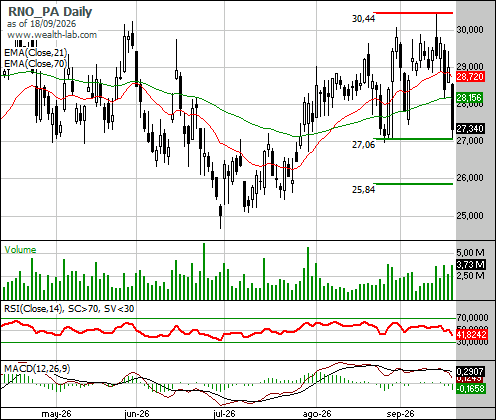Click the green 28,156 EMA price tag
This screenshot has width=496, height=420.
coord(469,98)
